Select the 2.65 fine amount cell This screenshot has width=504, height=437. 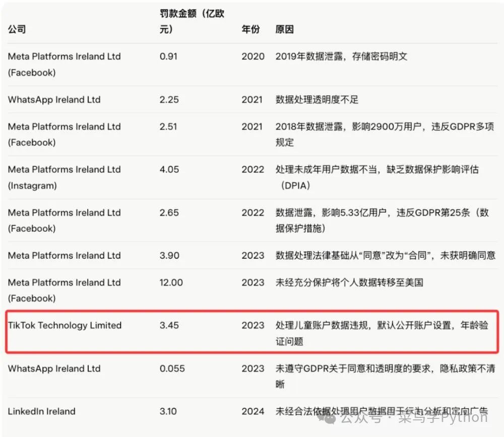[x=169, y=212]
